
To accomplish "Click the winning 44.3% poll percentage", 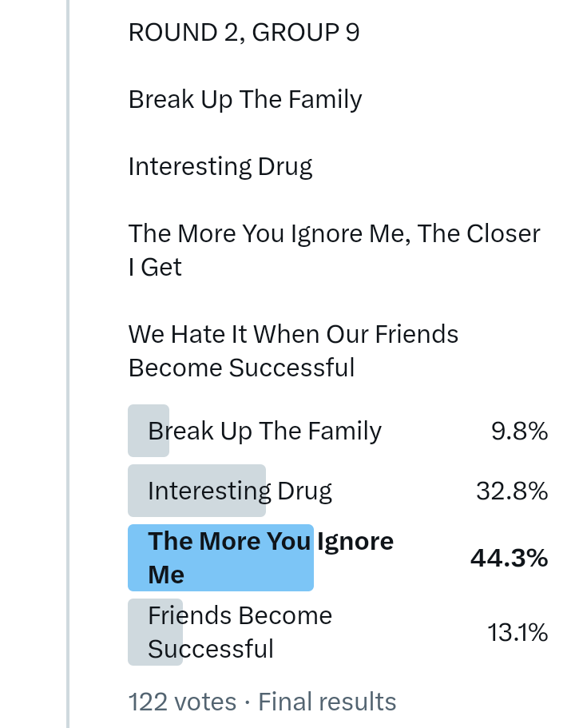I will point(509,558).
